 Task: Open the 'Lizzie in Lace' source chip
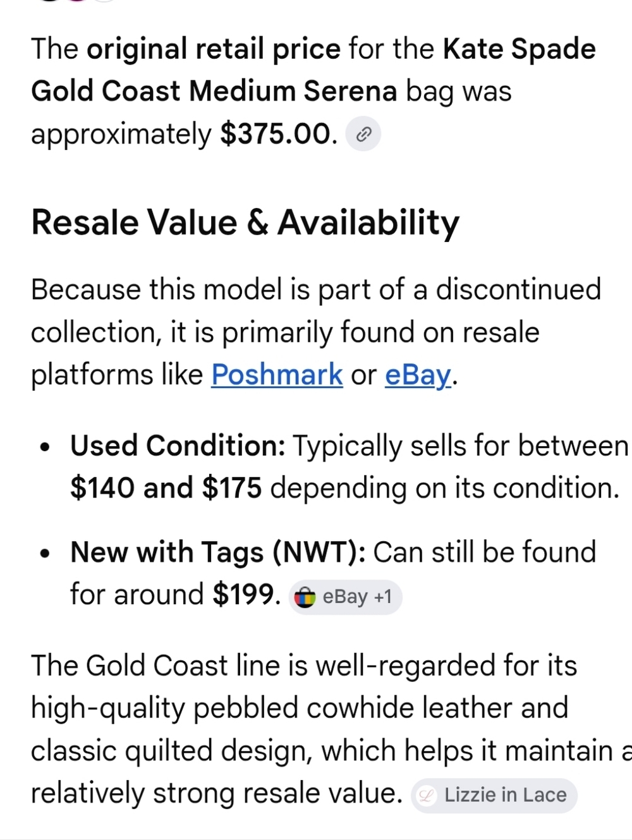(494, 796)
